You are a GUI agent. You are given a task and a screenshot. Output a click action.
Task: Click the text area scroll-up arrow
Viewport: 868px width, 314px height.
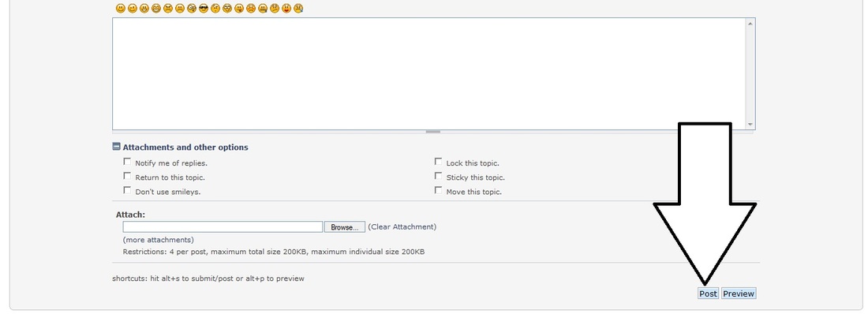[750, 23]
